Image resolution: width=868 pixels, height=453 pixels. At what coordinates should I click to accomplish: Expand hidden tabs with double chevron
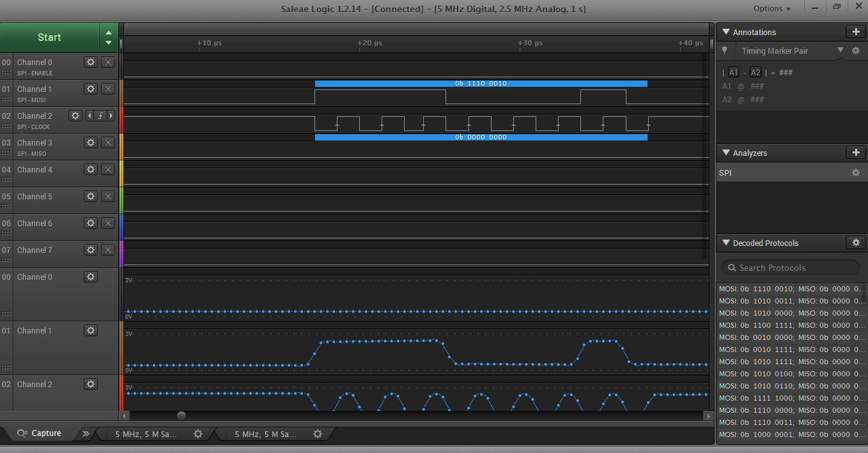pyautogui.click(x=86, y=434)
